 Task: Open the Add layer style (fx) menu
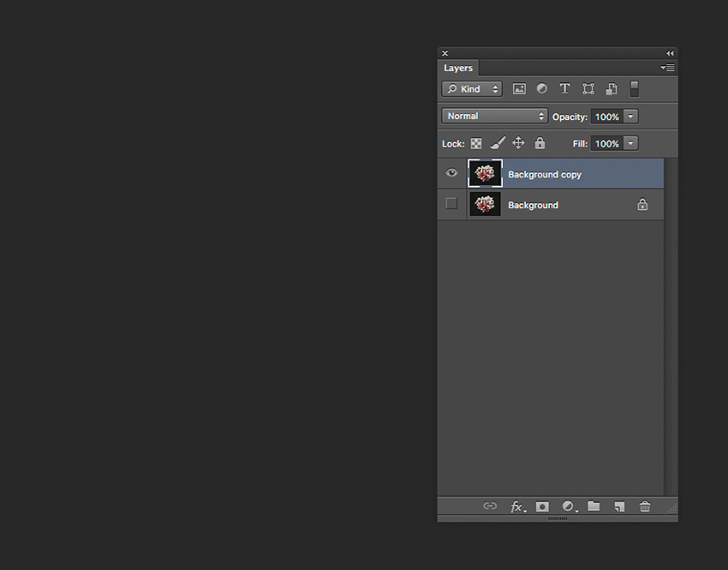(x=518, y=507)
